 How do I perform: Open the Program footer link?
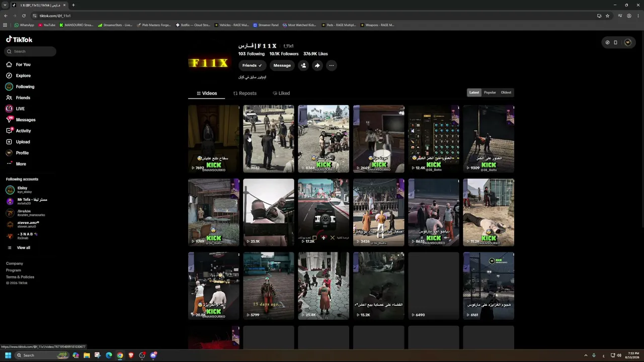tap(14, 270)
